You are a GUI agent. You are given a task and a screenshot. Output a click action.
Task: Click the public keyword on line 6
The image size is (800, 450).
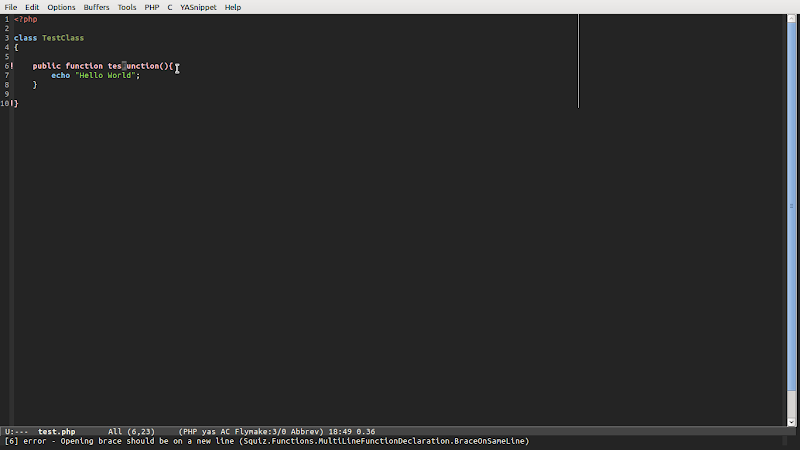pyautogui.click(x=46, y=66)
